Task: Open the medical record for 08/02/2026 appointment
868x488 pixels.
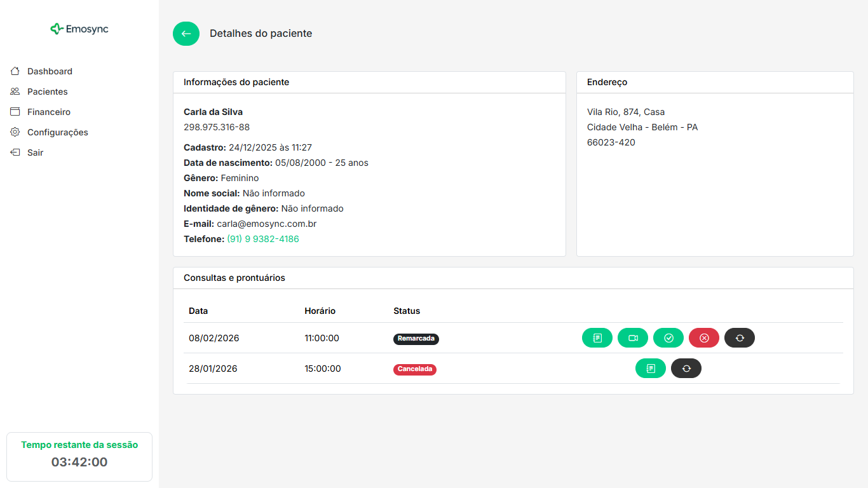Action: [597, 338]
